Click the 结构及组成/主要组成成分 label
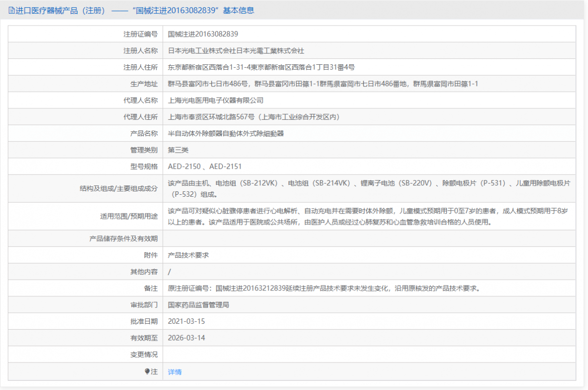 coord(119,188)
